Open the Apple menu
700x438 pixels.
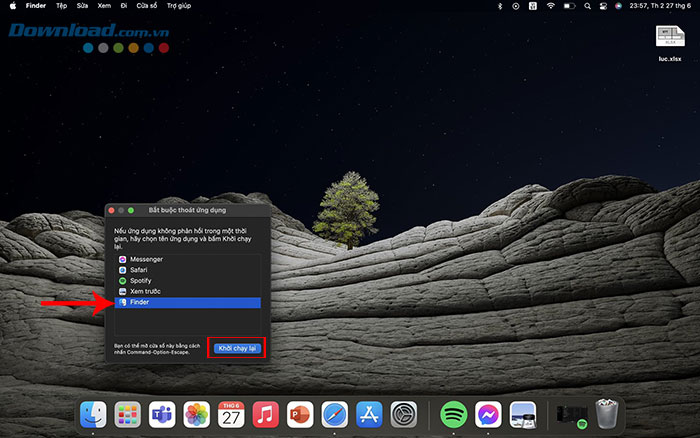pyautogui.click(x=10, y=6)
